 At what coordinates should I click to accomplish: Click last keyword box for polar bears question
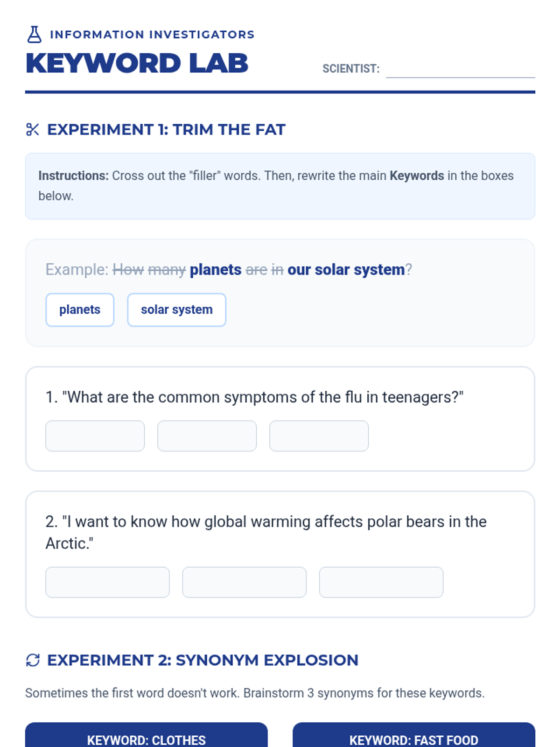381,582
